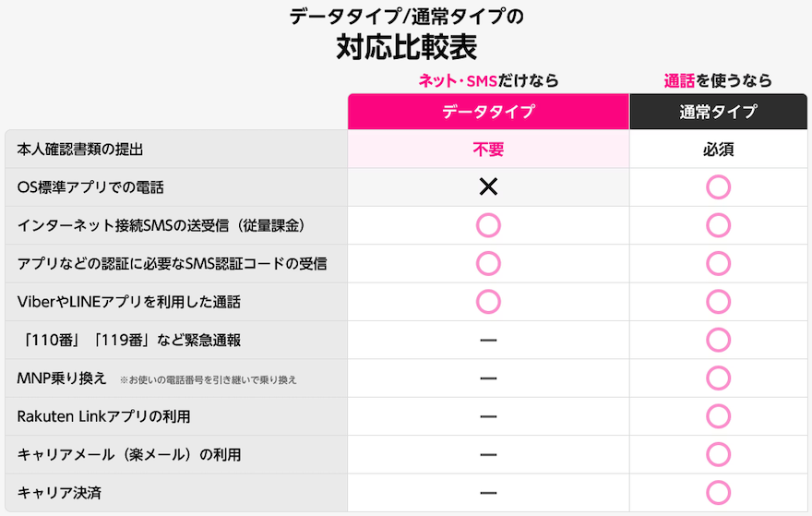Click 通常タイプ circle for Rakuten Link row

tap(718, 416)
